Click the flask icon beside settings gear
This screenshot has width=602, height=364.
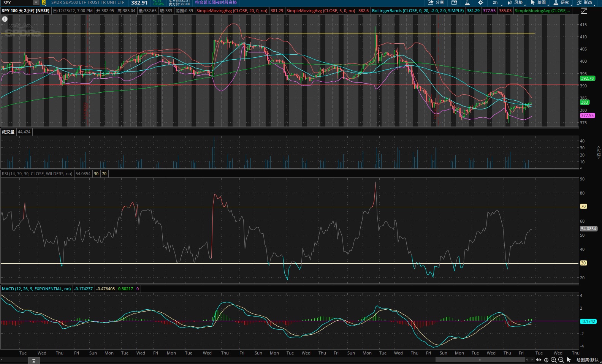[467, 3]
